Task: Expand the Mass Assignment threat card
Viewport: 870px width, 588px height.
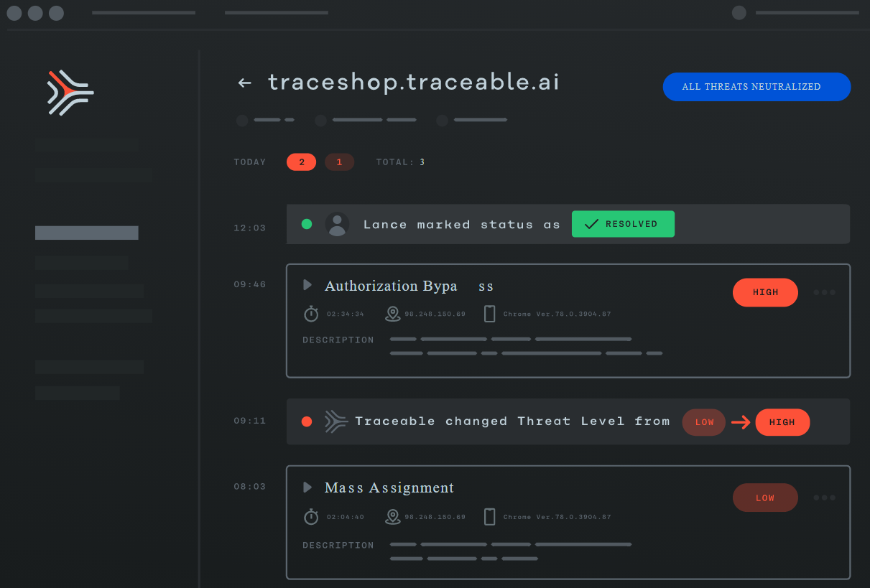Action: click(x=307, y=487)
